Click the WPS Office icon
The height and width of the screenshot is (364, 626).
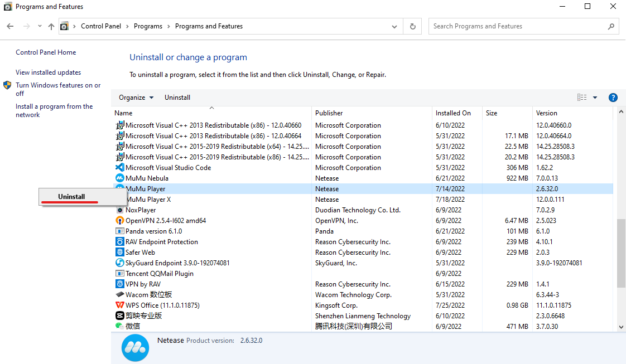point(119,305)
